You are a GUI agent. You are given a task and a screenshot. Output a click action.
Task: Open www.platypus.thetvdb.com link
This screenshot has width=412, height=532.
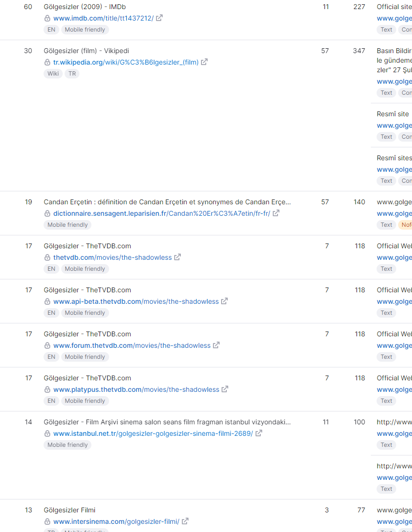136,389
